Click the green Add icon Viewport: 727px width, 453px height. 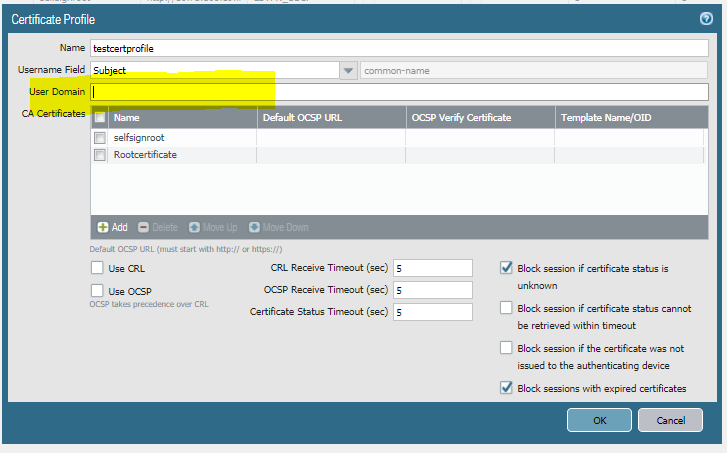point(102,227)
